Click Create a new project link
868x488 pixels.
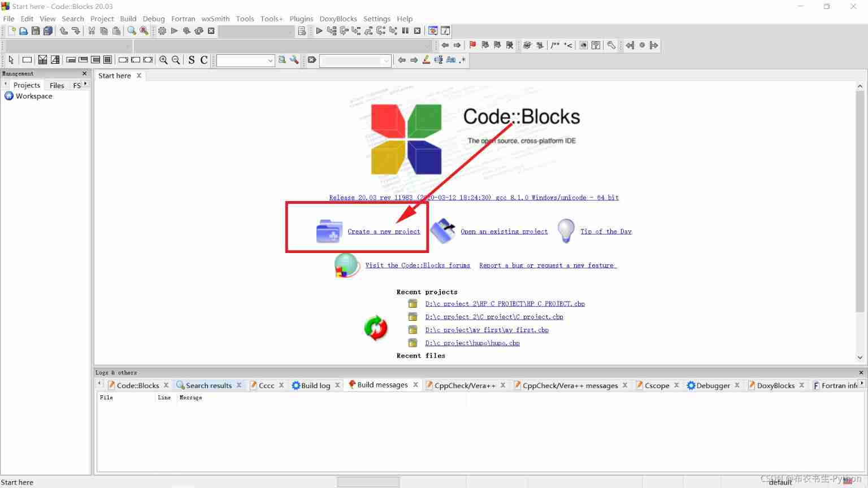coord(384,232)
